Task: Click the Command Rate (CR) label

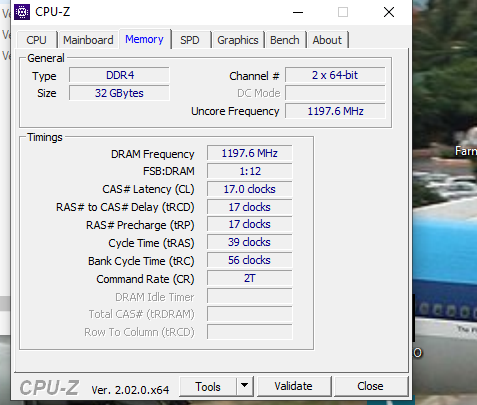Action: pos(145,279)
